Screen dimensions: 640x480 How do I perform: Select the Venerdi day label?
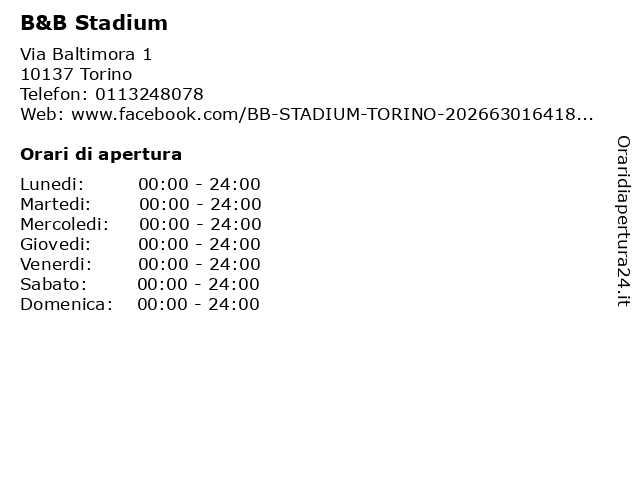[x=56, y=264]
